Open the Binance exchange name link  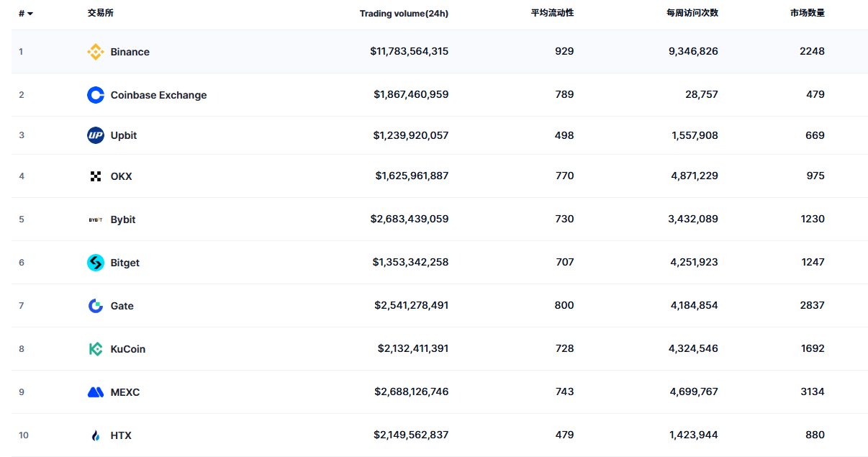tap(130, 52)
